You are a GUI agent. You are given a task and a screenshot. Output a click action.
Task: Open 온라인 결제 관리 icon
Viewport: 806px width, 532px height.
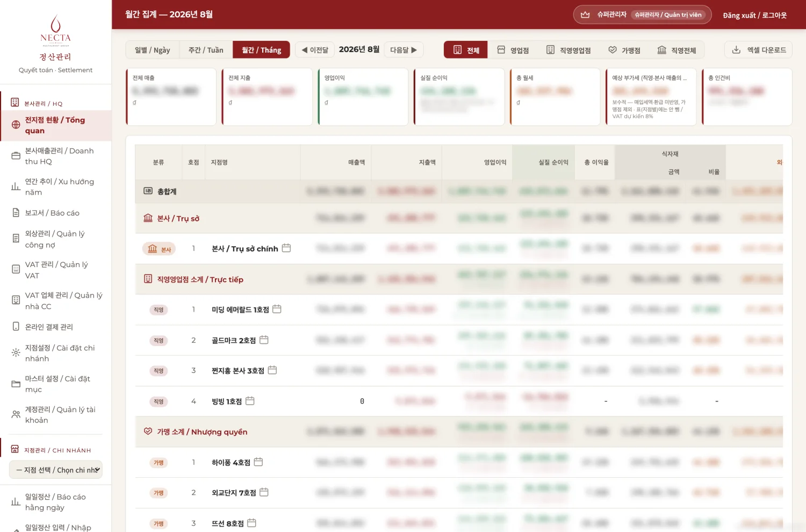coord(16,326)
